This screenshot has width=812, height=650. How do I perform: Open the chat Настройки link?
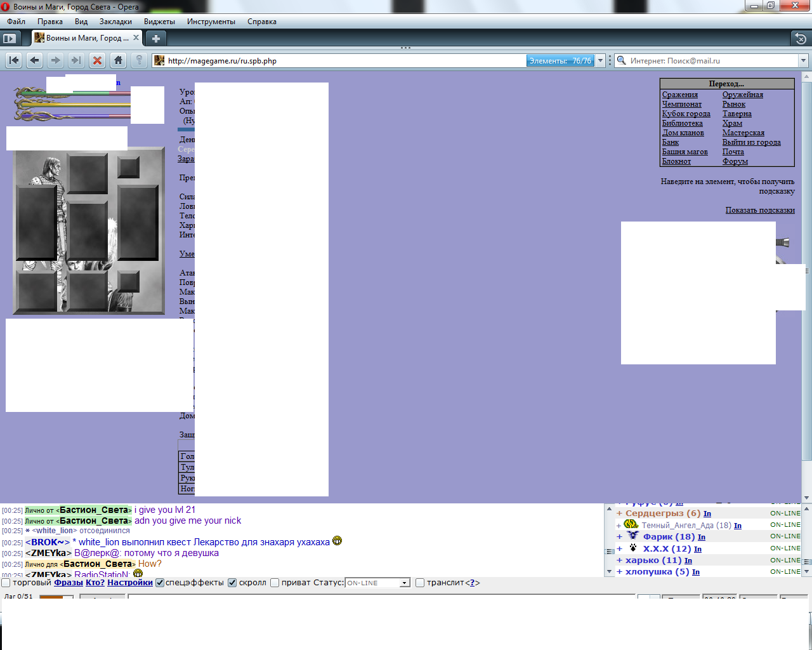(x=130, y=583)
